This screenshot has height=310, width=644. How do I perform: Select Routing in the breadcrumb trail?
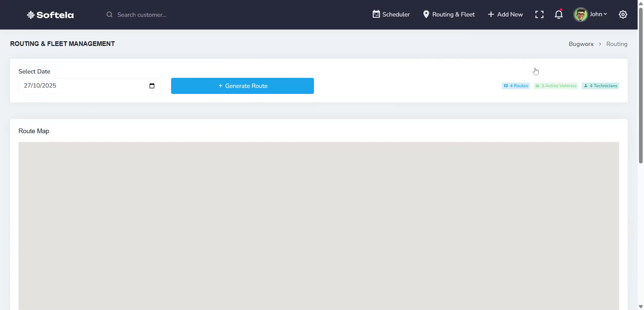(617, 44)
